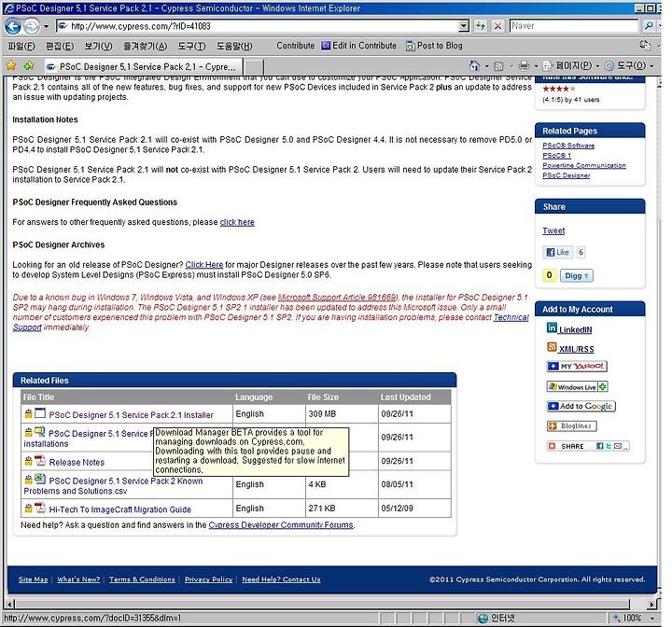Click Contribute in the toolbar
Viewport: 672px width, 627px height.
tap(295, 46)
